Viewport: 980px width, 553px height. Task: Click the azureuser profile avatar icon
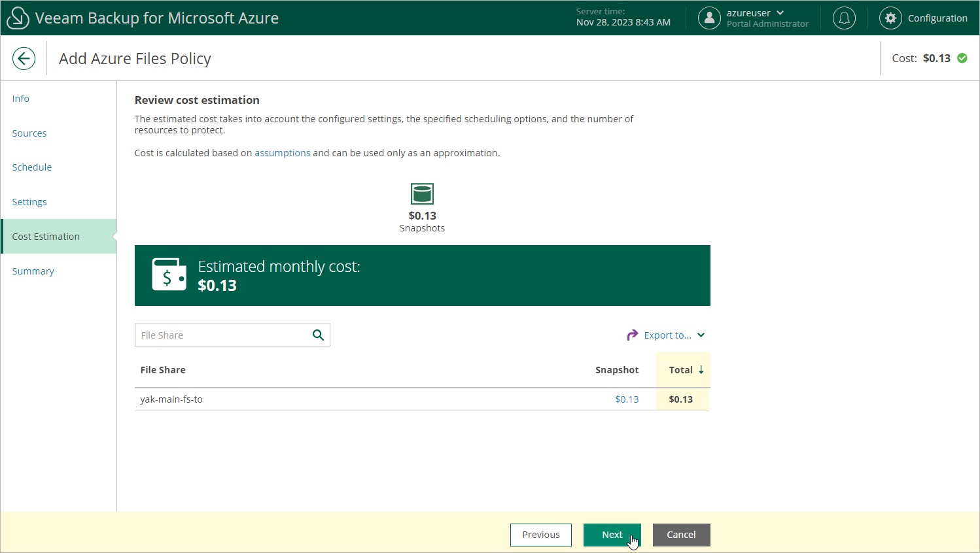click(709, 18)
